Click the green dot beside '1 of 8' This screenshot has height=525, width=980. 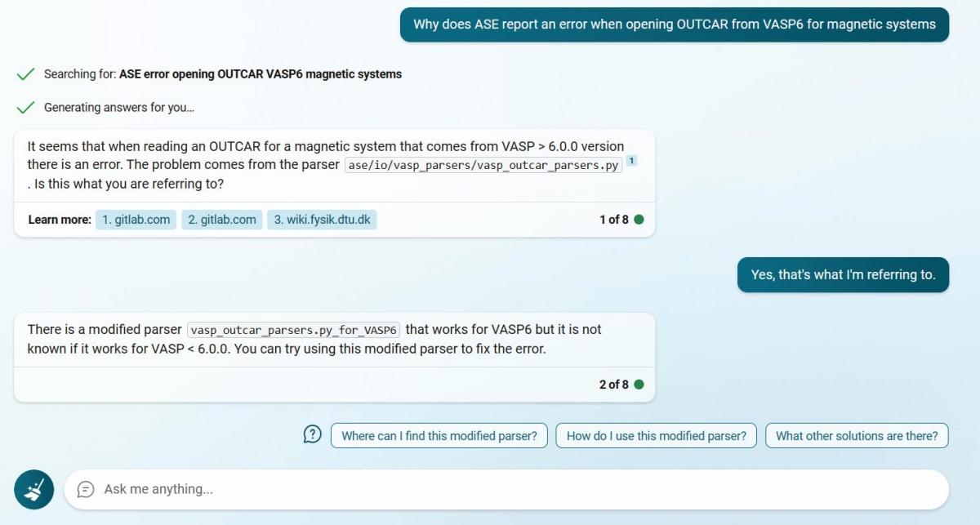(639, 220)
